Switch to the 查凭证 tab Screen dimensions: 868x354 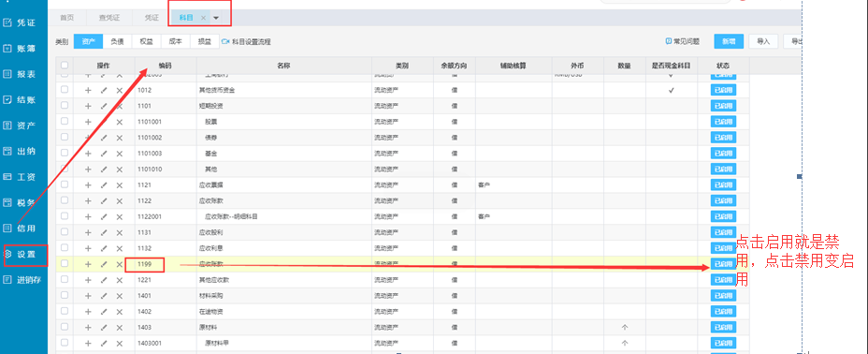coord(108,18)
